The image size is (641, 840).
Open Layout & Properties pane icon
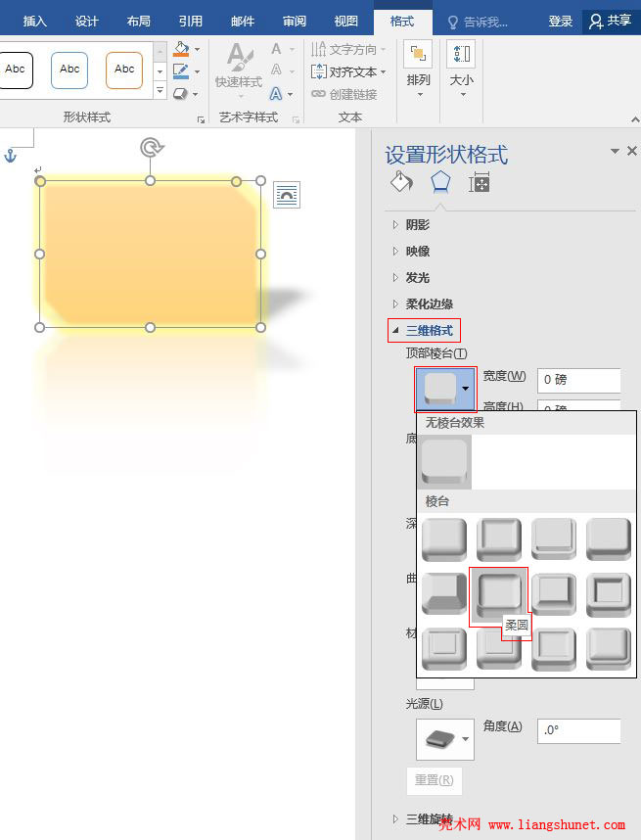(480, 182)
